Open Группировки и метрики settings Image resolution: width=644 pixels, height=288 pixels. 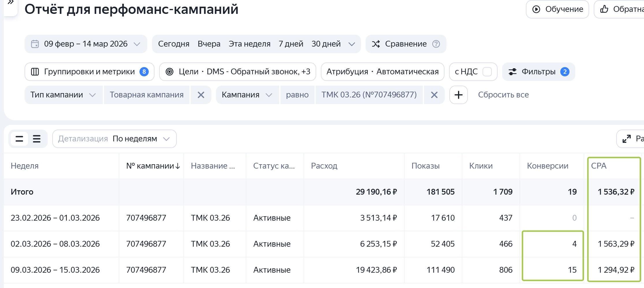tap(90, 72)
